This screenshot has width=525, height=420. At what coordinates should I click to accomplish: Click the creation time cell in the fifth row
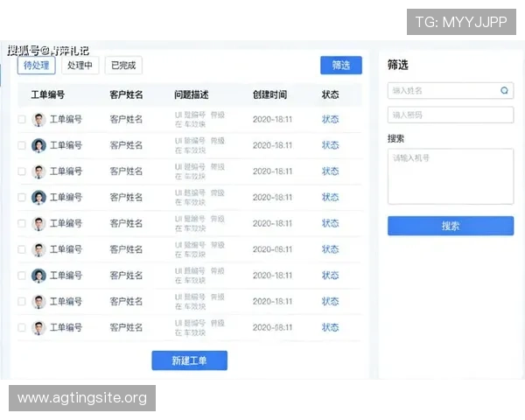[x=272, y=223]
